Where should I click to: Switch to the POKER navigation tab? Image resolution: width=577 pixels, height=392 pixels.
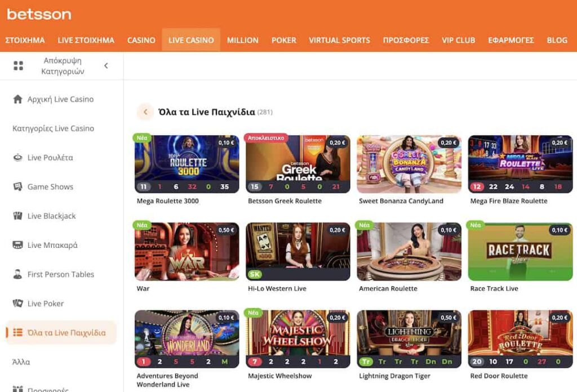point(283,40)
